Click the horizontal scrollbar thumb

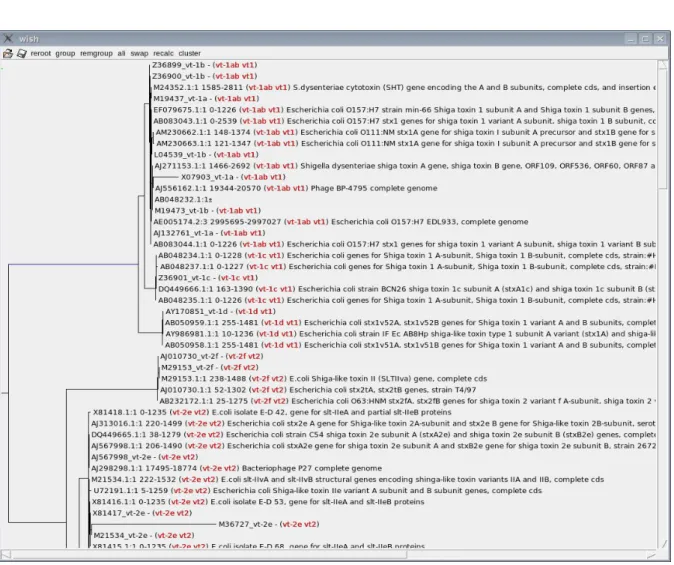pos(209,555)
